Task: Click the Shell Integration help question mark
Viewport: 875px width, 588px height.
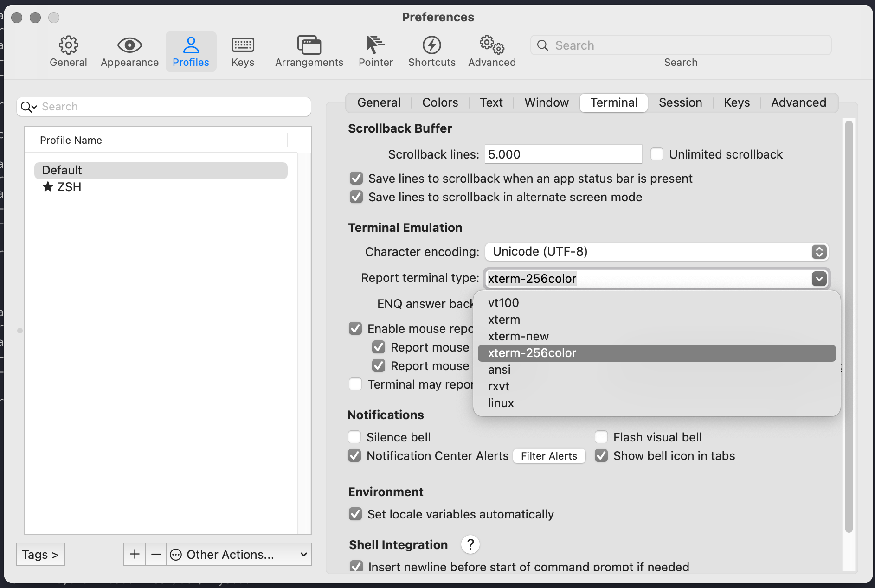Action: 470,544
